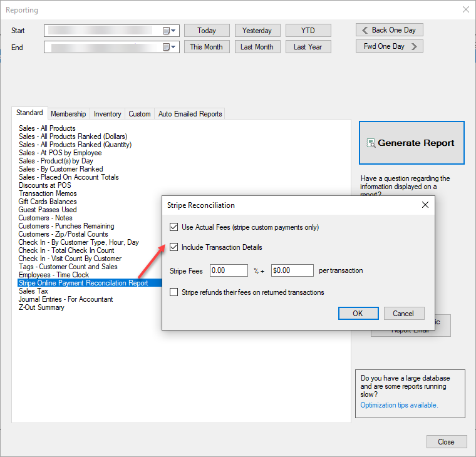Select Last Year date range
This screenshot has width=476, height=457.
coord(308,47)
